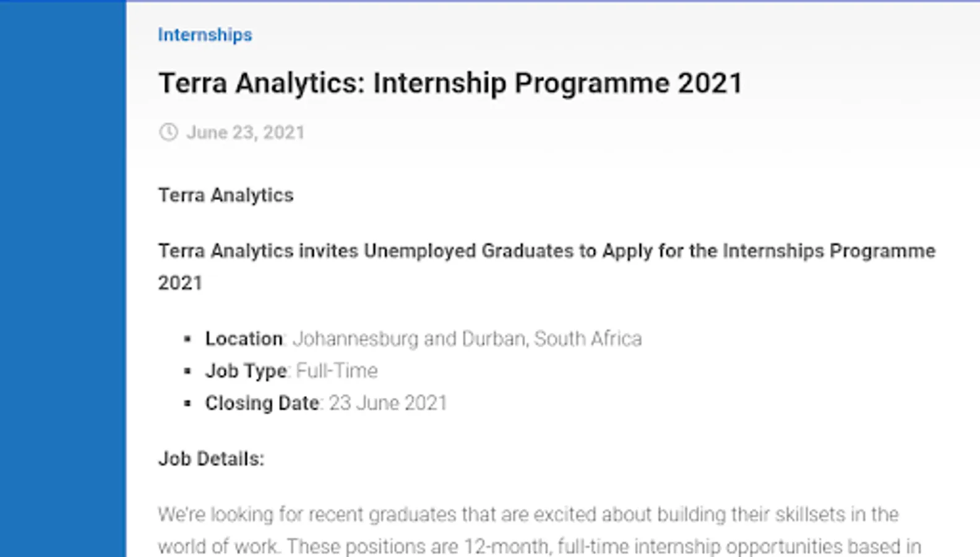Open the Internships category link
Viewport: 980px width, 557px height.
click(205, 35)
